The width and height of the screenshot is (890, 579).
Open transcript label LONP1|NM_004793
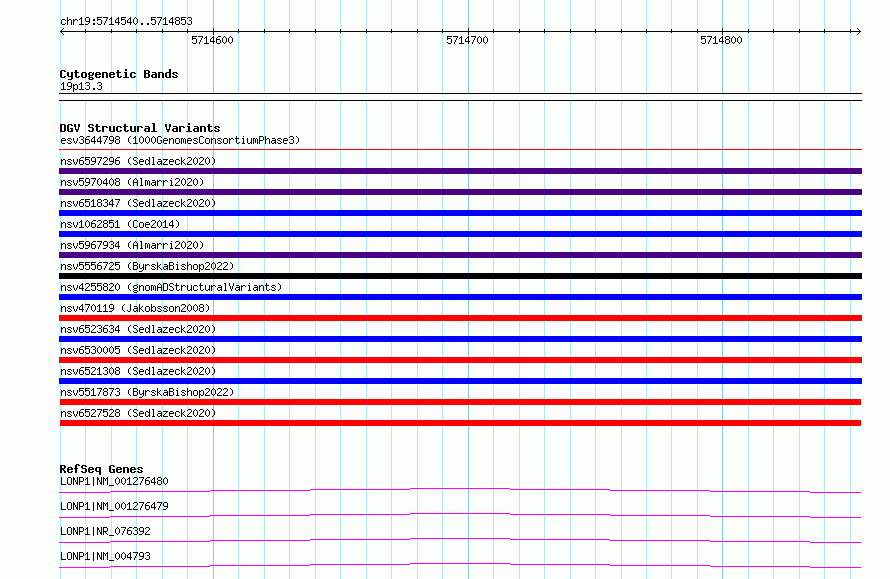pos(105,556)
